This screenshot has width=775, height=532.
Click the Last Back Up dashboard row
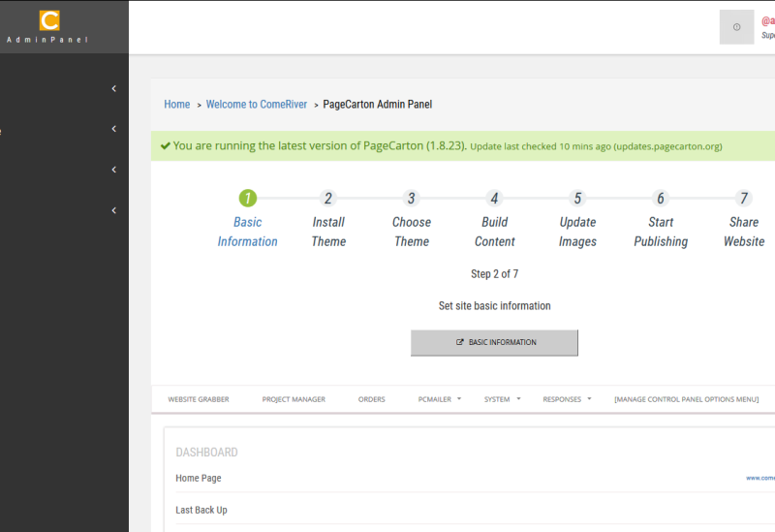pyautogui.click(x=475, y=511)
